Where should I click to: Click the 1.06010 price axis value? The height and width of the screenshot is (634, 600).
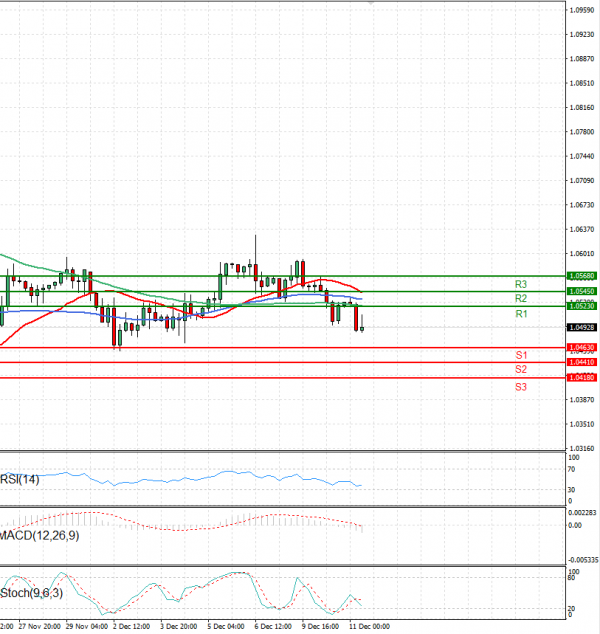tap(582, 254)
